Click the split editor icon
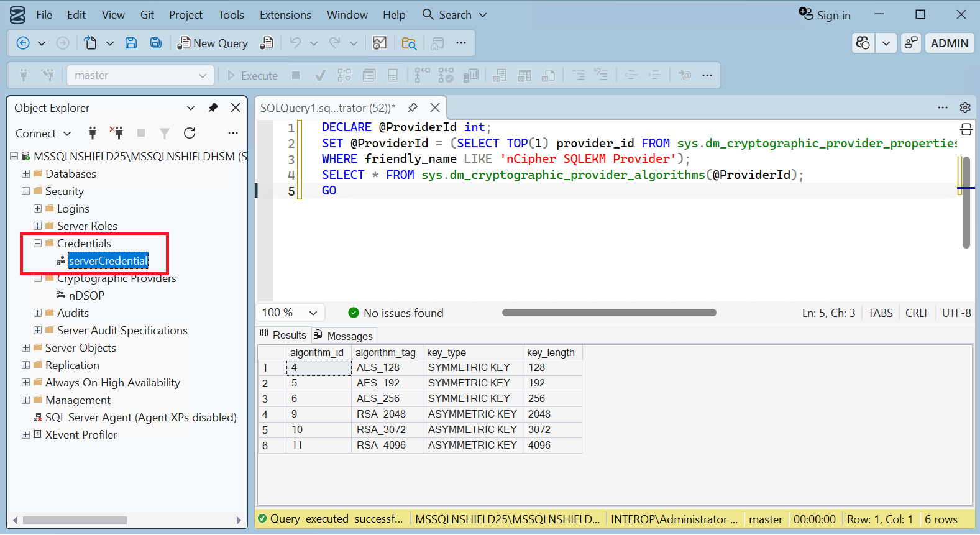Screen dimensions: 980x535 966,129
